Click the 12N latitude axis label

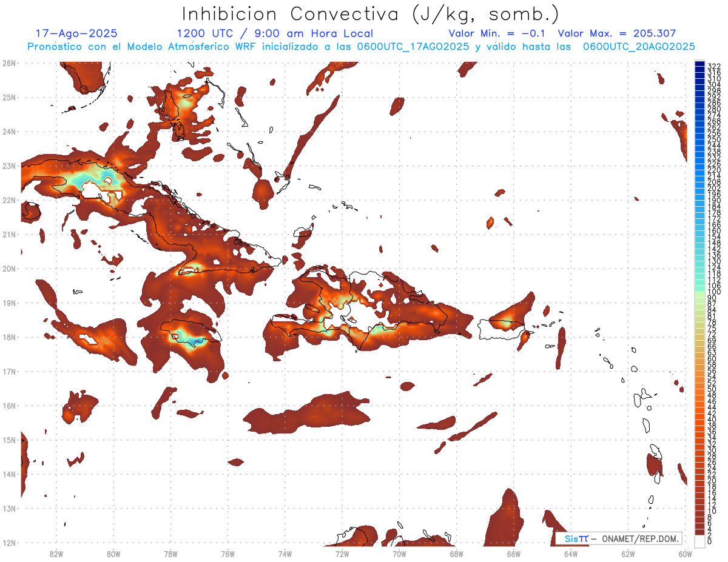9,543
